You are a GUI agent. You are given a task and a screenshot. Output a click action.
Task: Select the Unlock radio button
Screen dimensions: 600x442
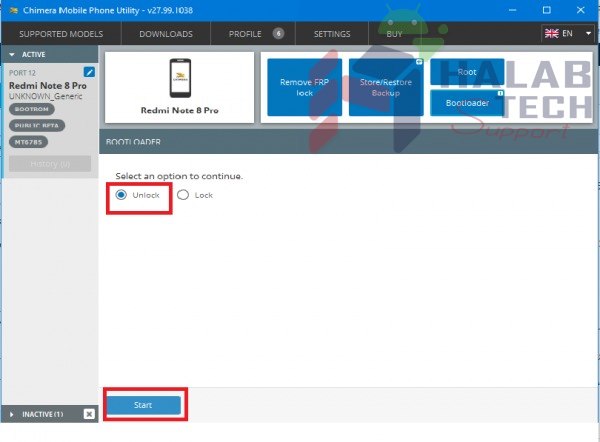pos(121,195)
